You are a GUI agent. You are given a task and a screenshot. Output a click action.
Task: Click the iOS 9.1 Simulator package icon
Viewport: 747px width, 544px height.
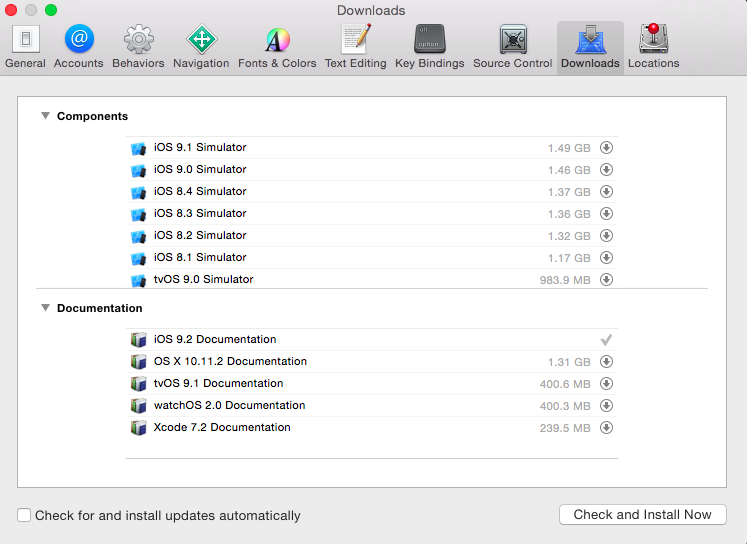138,149
